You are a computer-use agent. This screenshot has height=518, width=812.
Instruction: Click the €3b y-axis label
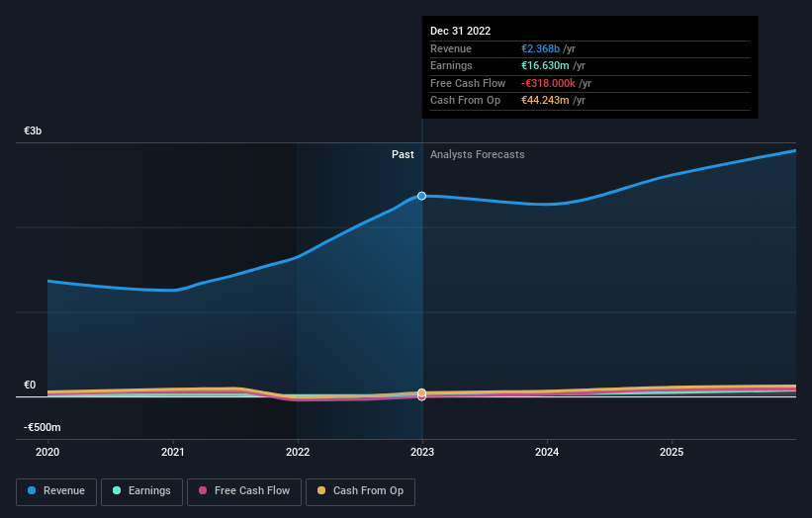click(33, 130)
